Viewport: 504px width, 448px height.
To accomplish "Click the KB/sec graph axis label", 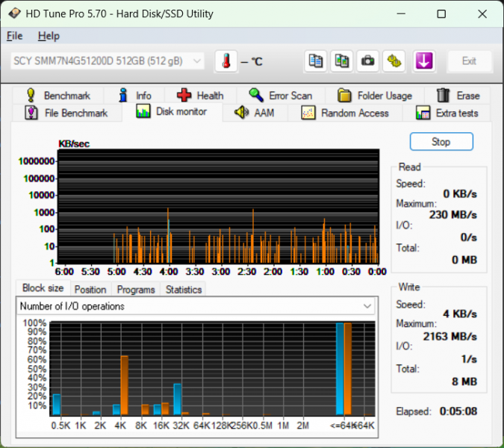I will point(74,143).
